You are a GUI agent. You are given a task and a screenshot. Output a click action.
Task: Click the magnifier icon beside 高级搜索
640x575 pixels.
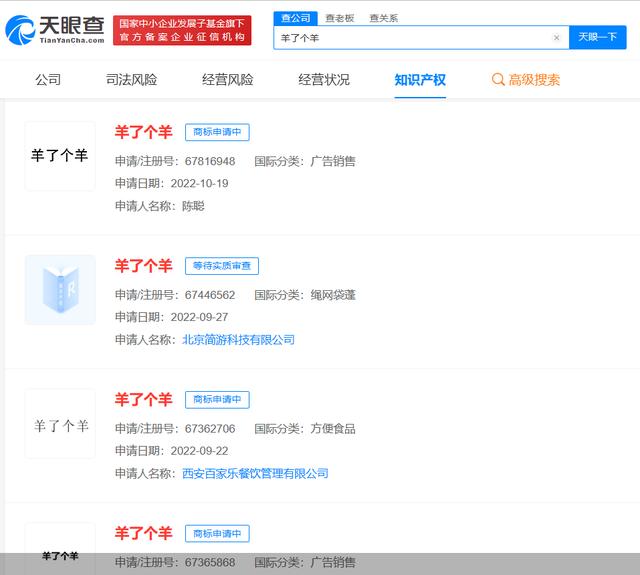498,80
